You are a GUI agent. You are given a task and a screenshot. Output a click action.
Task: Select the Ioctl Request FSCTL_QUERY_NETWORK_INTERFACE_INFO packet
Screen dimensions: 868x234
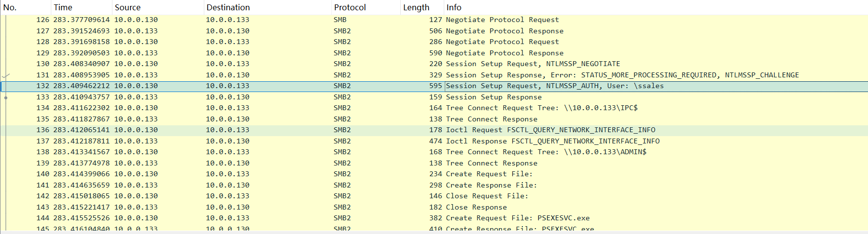pyautogui.click(x=550, y=130)
